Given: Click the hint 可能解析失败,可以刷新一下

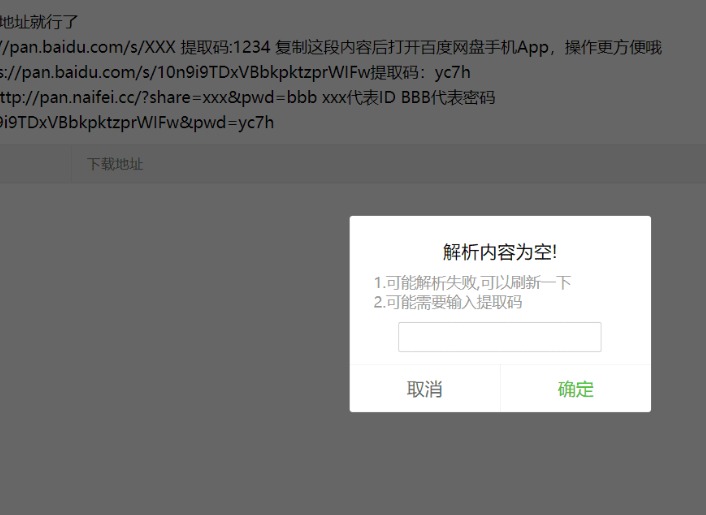Looking at the screenshot, I should (x=477, y=283).
